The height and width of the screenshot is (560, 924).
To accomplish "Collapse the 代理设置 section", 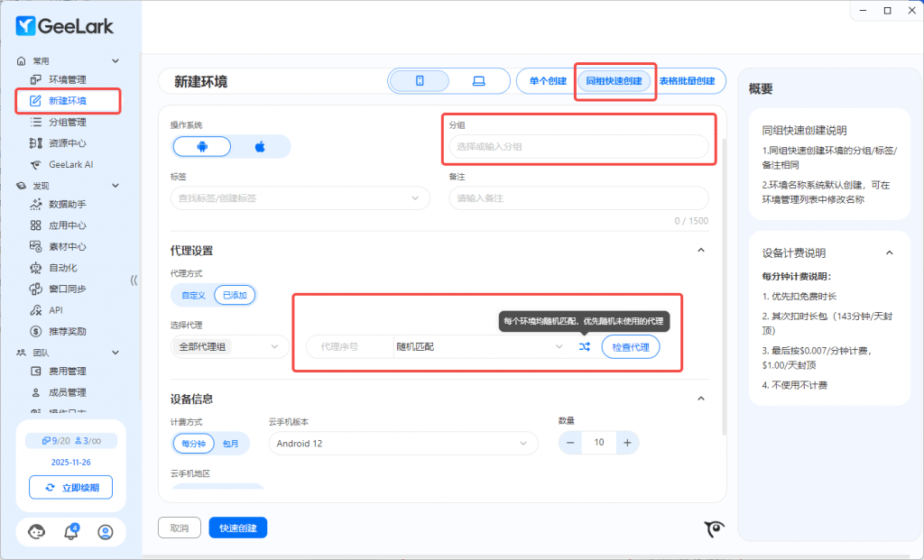I will tap(700, 250).
